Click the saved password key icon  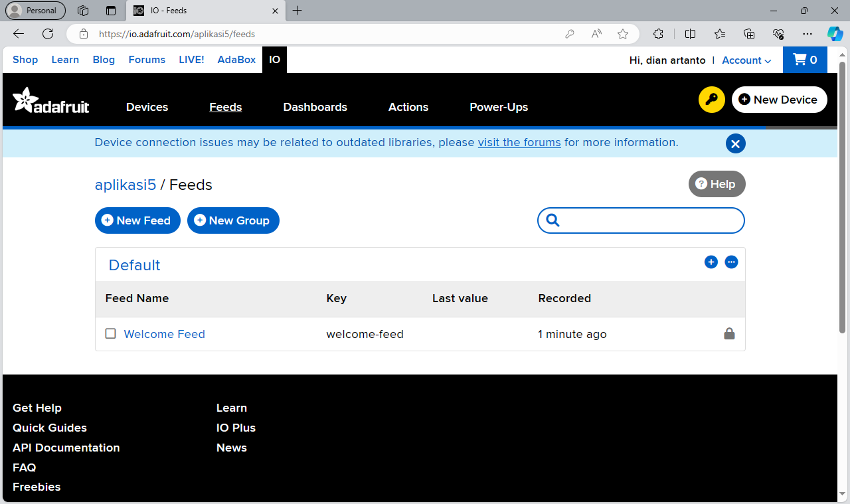click(x=569, y=34)
